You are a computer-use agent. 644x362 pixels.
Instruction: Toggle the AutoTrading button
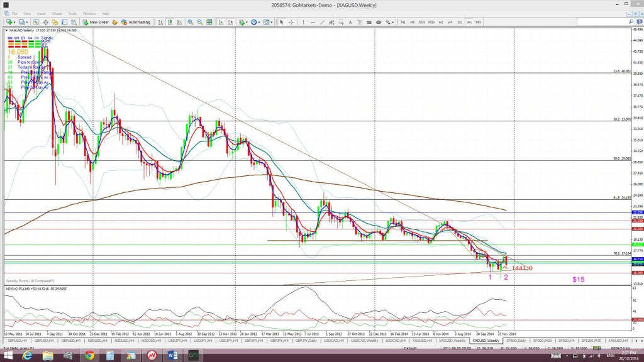click(136, 22)
